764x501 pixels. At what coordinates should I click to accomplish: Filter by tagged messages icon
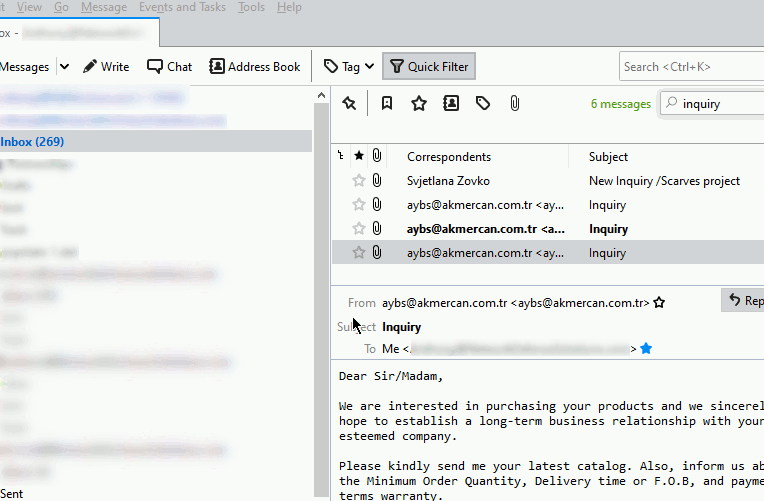[483, 103]
